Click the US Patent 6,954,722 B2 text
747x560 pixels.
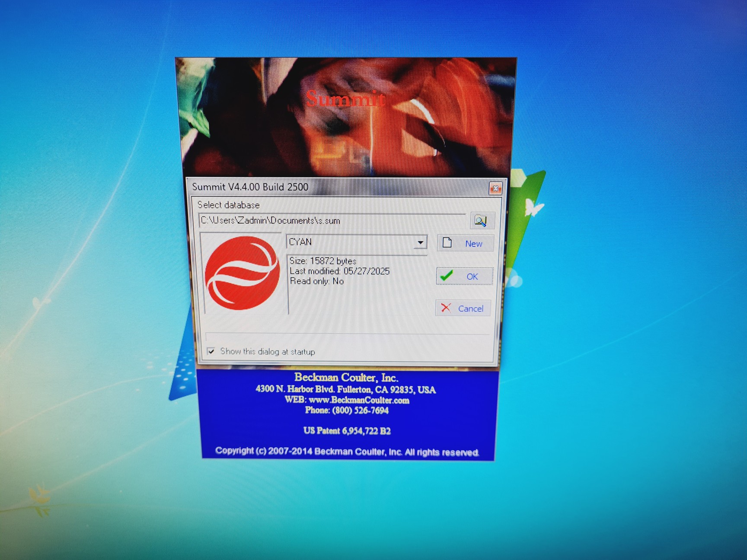tap(347, 431)
